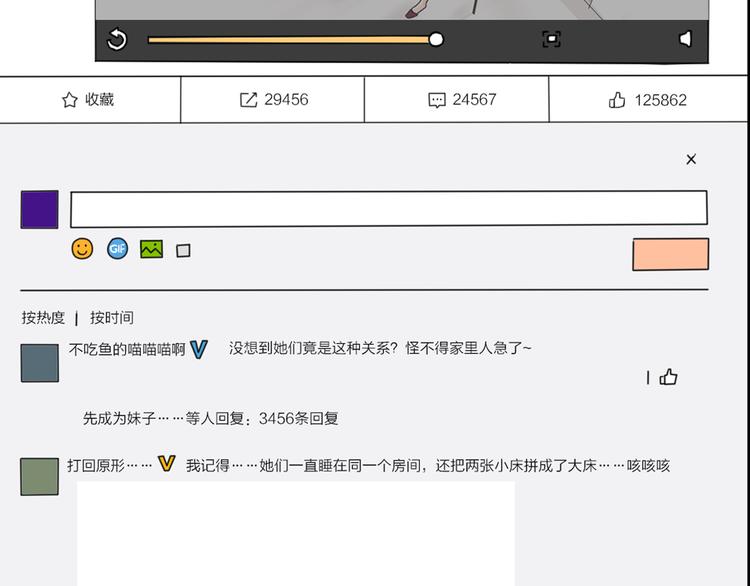750x586 pixels.
Task: Like the post showing 125862
Action: [x=648, y=100]
